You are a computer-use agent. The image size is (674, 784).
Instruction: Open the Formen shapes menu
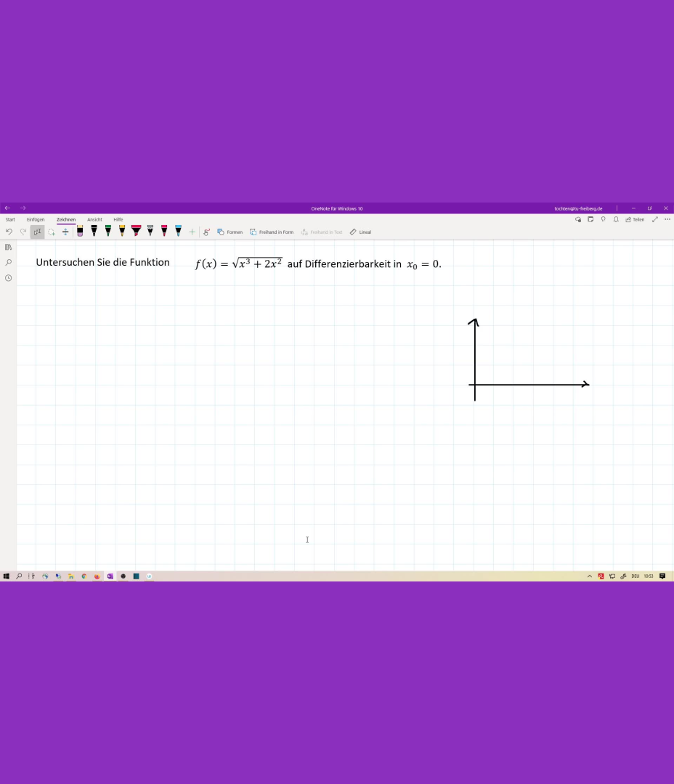pyautogui.click(x=230, y=232)
